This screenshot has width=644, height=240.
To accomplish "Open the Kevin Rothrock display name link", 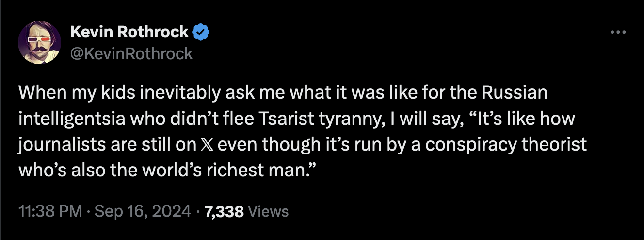I will tap(129, 32).
